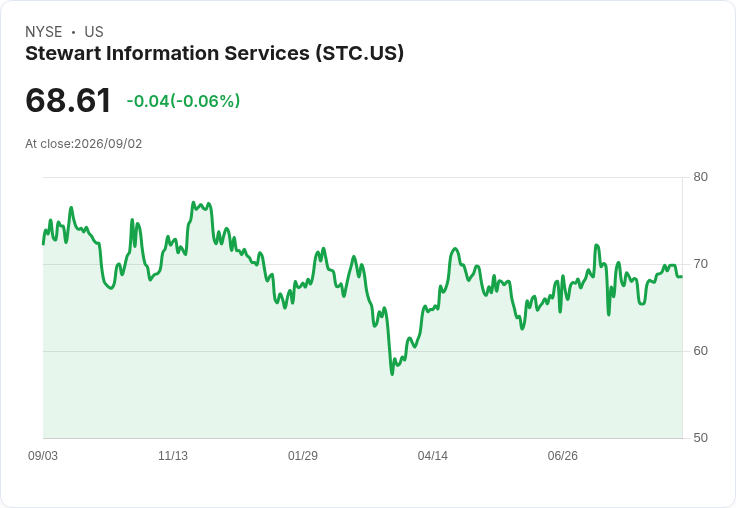Click the NYSE exchange label
This screenshot has width=736, height=508.
click(44, 32)
